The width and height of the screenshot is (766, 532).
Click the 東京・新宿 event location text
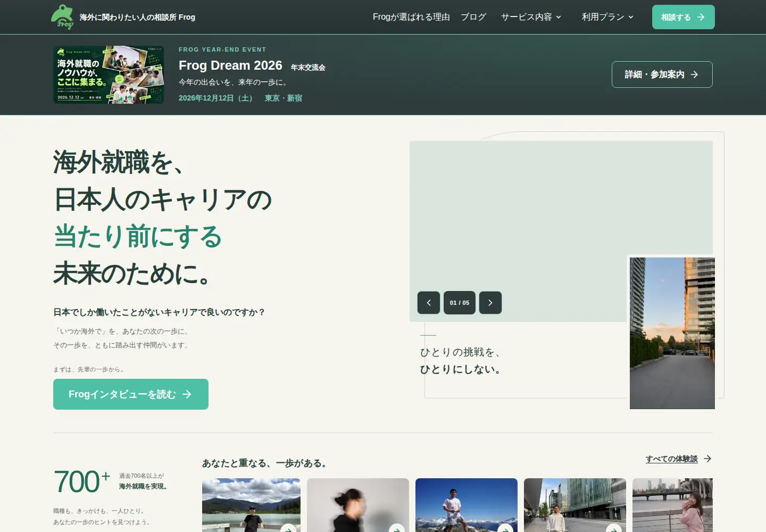(x=284, y=98)
